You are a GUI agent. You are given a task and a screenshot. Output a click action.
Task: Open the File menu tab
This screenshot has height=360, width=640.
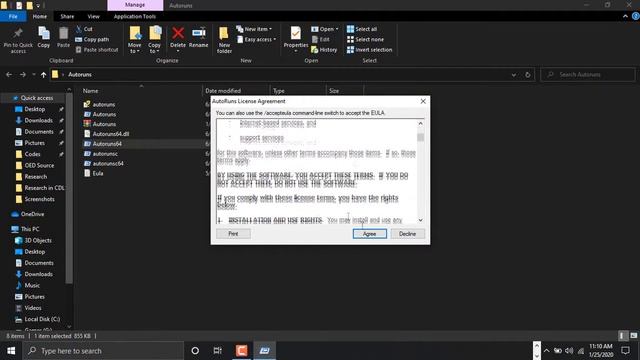(x=13, y=16)
